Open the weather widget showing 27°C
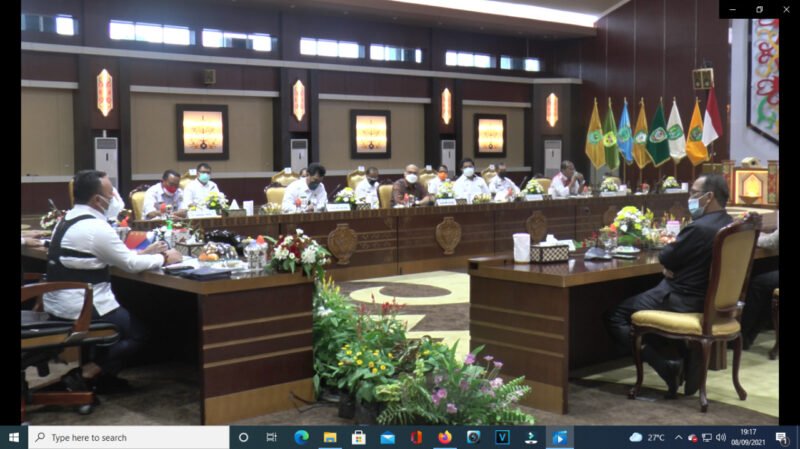The height and width of the screenshot is (449, 800). [647, 437]
